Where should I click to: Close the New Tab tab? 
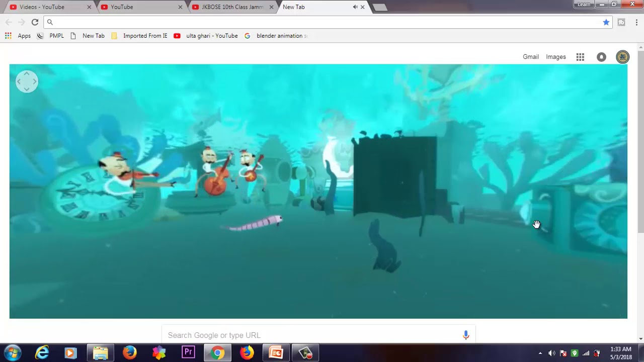click(362, 7)
